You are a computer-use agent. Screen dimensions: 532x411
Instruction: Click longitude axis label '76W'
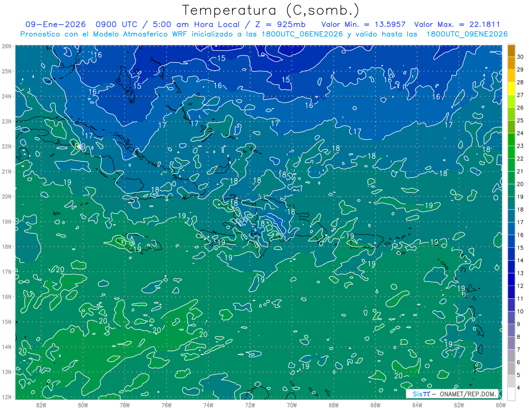coord(167,405)
